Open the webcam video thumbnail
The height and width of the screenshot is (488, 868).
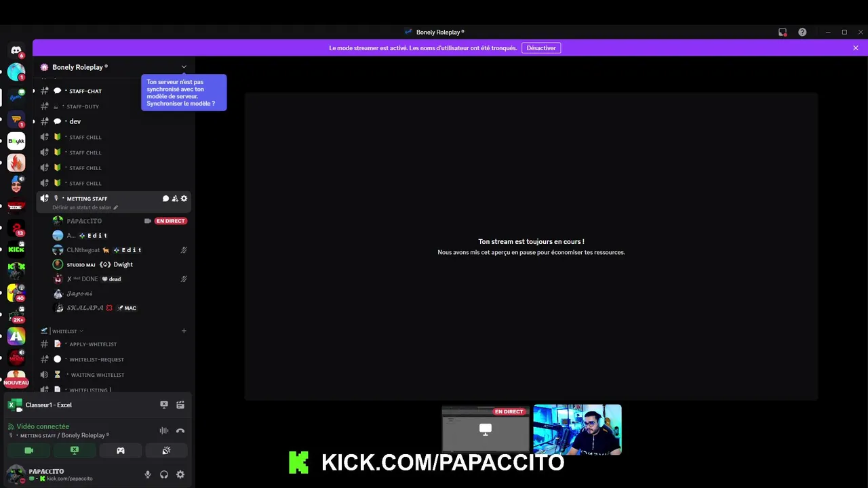click(577, 430)
